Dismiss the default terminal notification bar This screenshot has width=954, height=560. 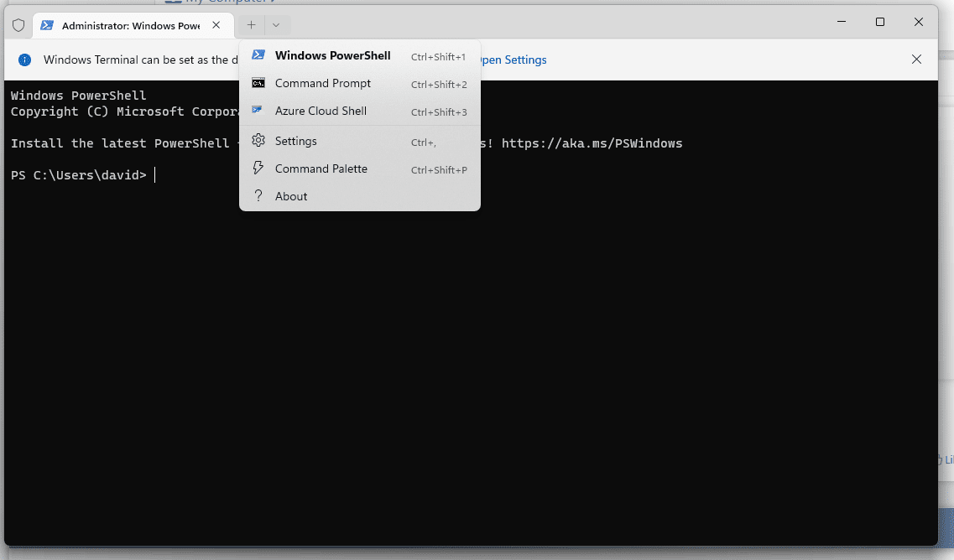pyautogui.click(x=916, y=60)
